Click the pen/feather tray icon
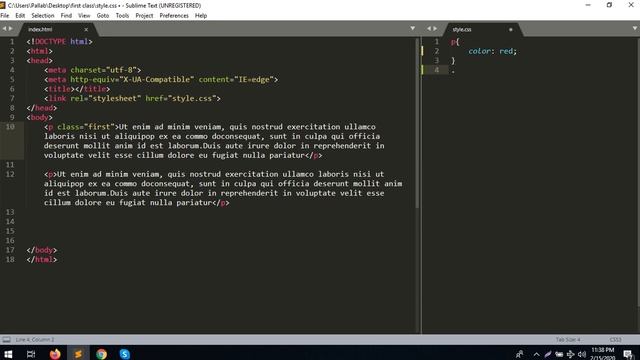Screen dimensions: 640x360 coord(548,354)
